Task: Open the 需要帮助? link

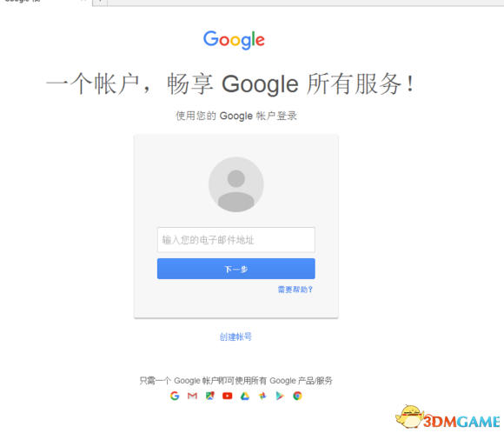Action: tap(295, 290)
